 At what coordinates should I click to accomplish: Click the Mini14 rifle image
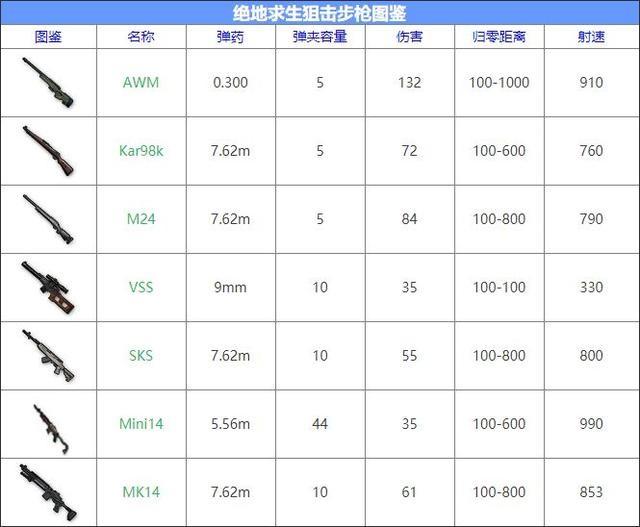[x=51, y=429]
